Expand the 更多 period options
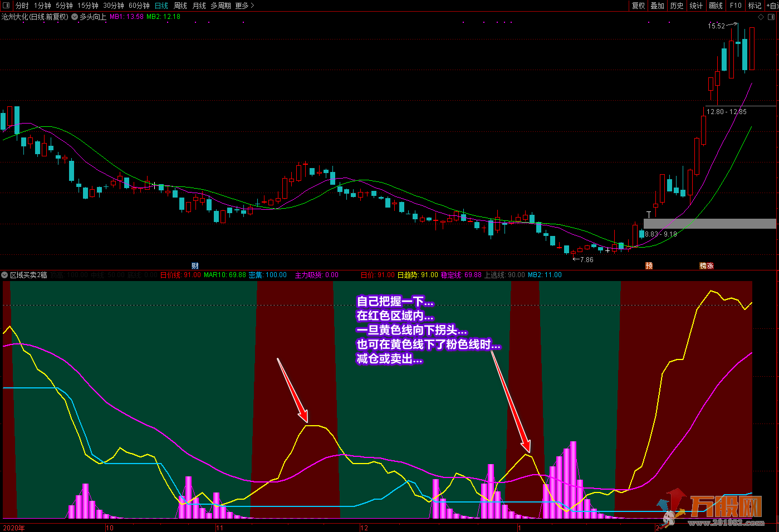The height and width of the screenshot is (532, 779). pos(244,6)
